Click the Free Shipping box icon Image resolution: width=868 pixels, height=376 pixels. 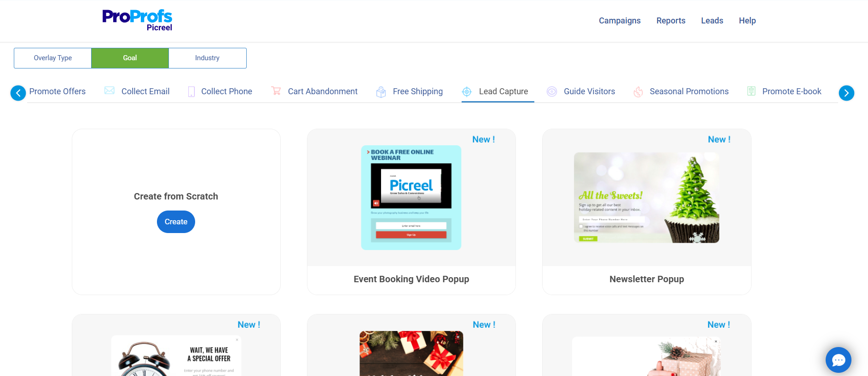[381, 92]
